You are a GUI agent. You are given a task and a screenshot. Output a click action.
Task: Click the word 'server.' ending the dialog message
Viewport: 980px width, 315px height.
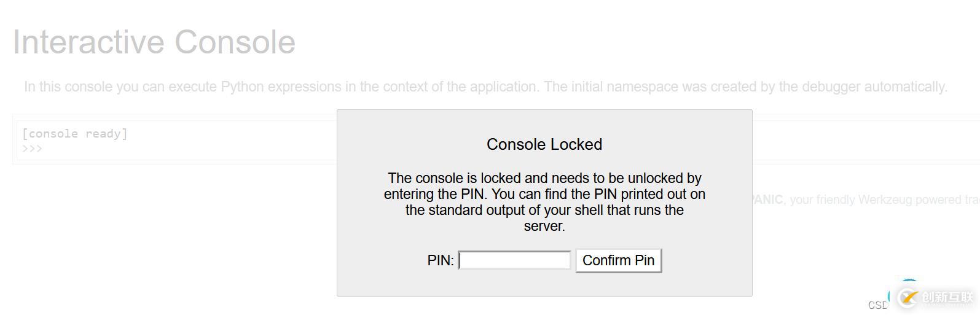544,226
